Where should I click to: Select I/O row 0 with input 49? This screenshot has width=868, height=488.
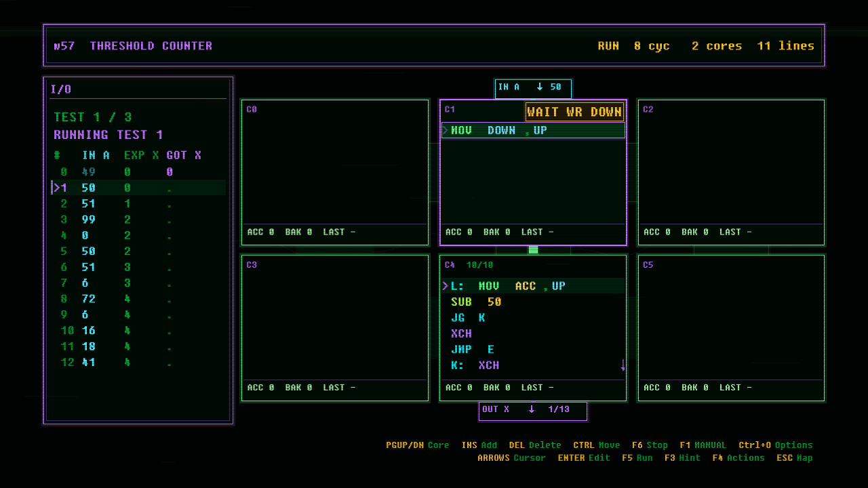coord(138,172)
